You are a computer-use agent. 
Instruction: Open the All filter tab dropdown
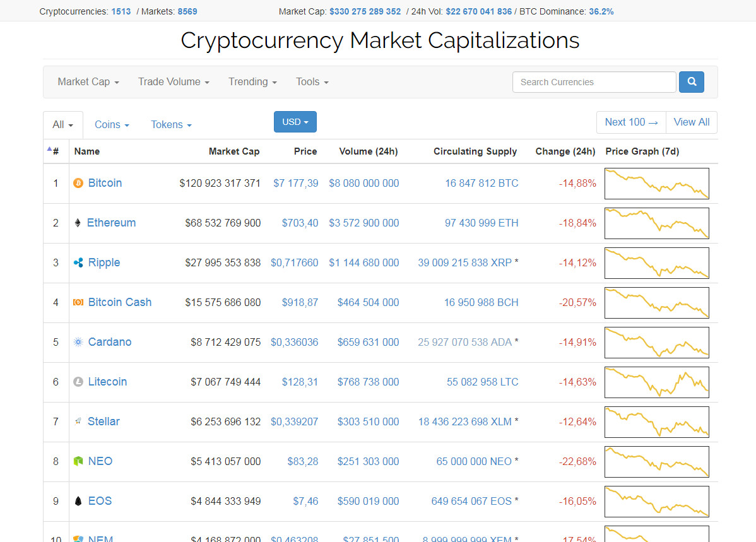(62, 125)
